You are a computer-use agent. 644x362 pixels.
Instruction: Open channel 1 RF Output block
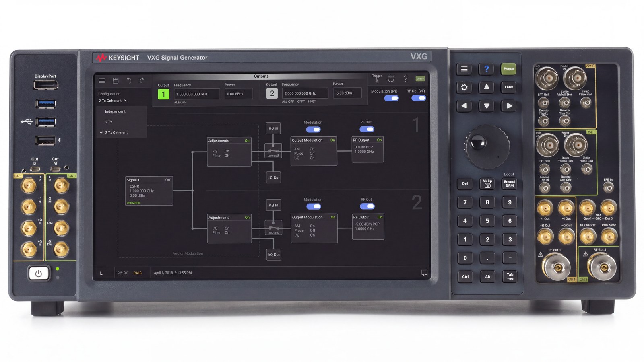[x=368, y=149]
